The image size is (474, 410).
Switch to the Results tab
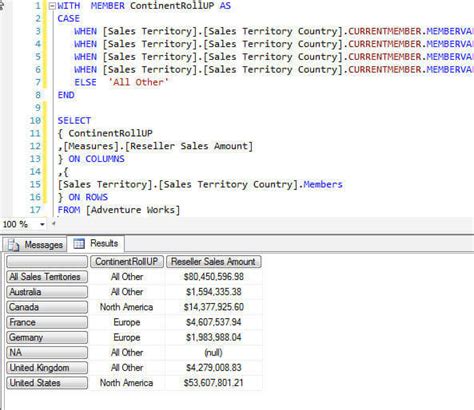coord(96,244)
